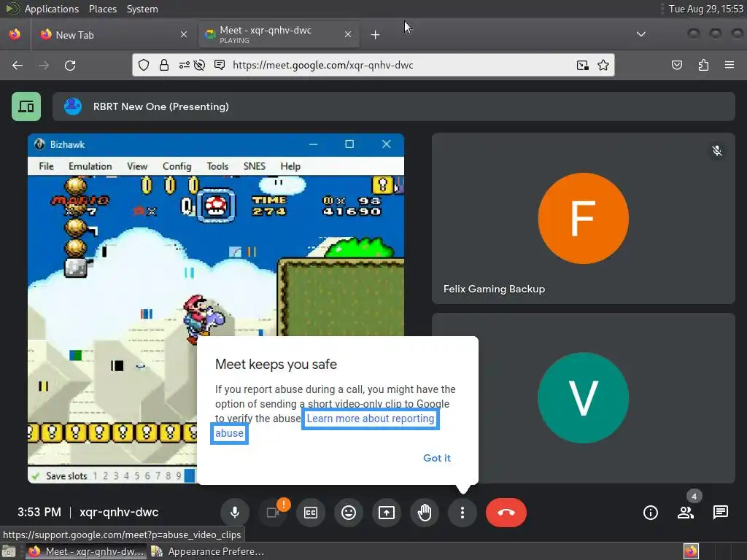Open site security lock icon

pos(164,65)
